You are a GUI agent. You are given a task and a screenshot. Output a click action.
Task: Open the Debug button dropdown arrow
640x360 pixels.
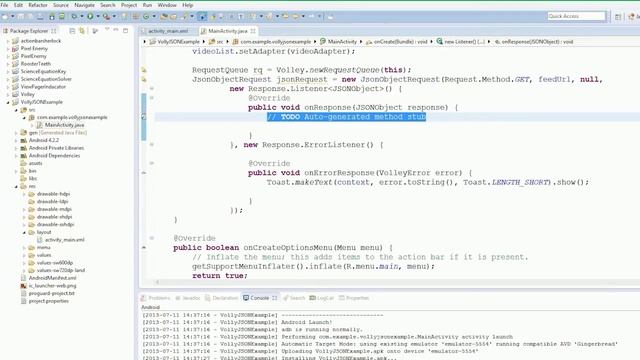(82, 16)
